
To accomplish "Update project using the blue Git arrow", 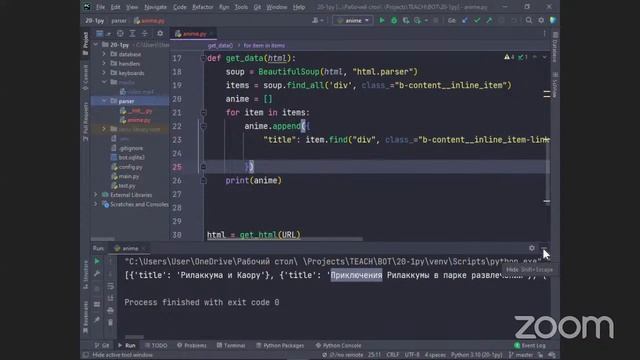I will [464, 20].
